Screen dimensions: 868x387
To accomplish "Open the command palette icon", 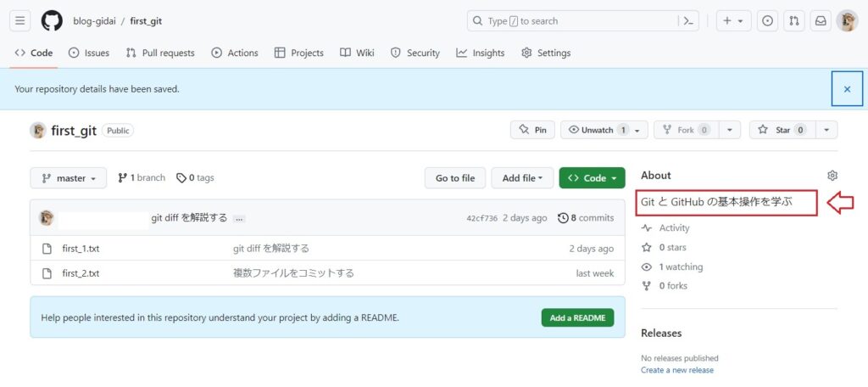I will [689, 21].
